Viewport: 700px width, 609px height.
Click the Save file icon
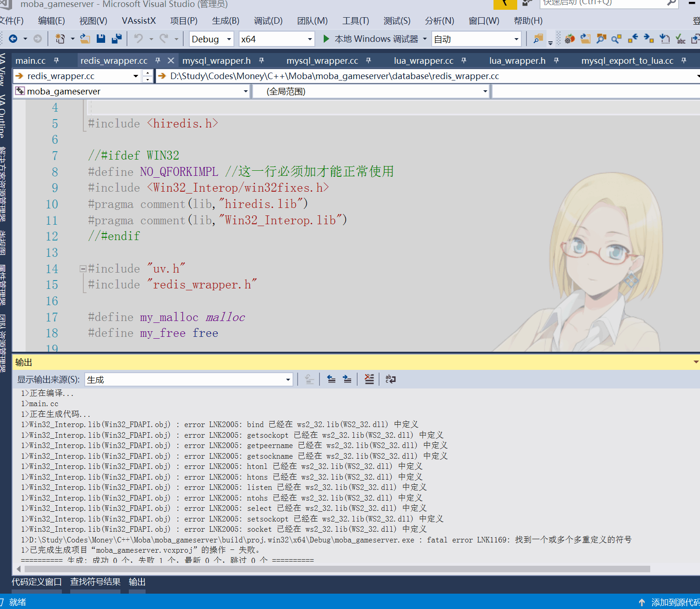101,39
